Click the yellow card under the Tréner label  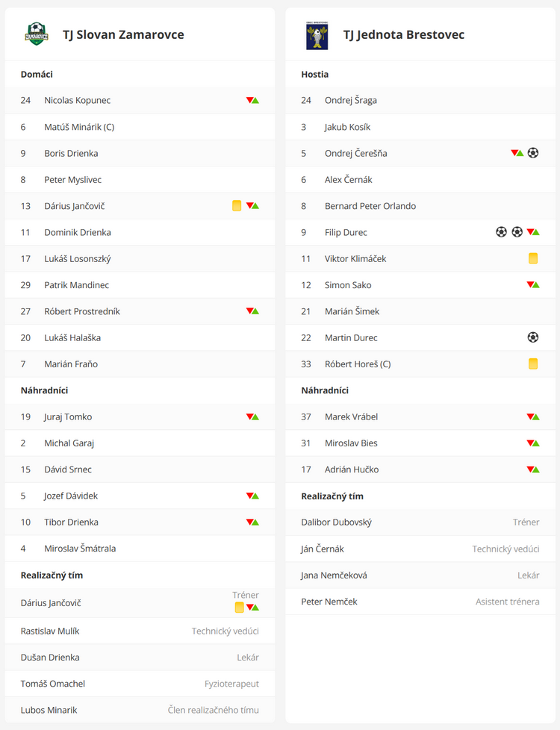click(x=240, y=608)
